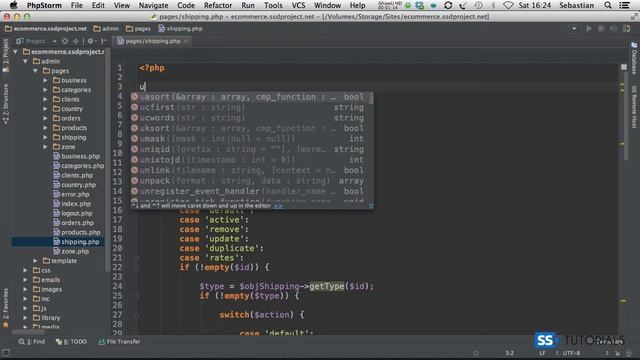The height and width of the screenshot is (360, 640).
Task: Click the collapse all icon in Project toolbar
Action: click(x=76, y=41)
